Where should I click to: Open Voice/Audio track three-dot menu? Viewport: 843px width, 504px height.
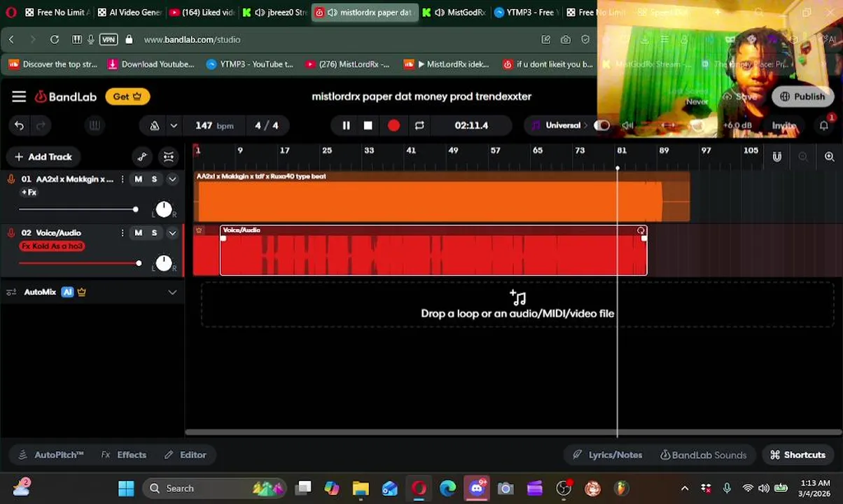click(123, 233)
